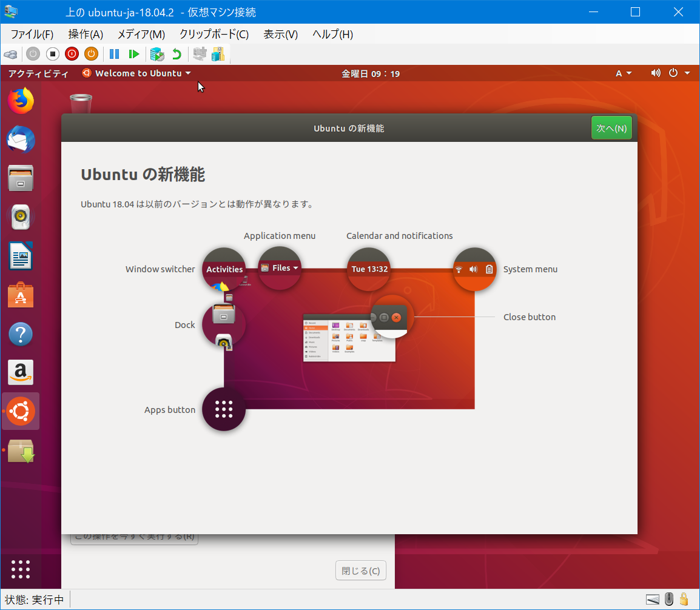This screenshot has height=610, width=700.
Task: Create a checkpoint of the VM
Action: tap(157, 54)
